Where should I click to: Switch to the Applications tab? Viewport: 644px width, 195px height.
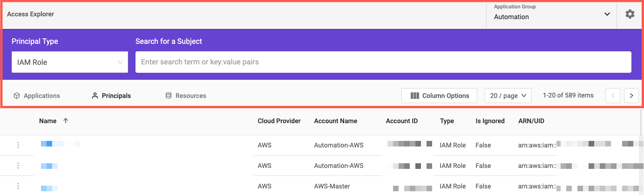pos(41,96)
